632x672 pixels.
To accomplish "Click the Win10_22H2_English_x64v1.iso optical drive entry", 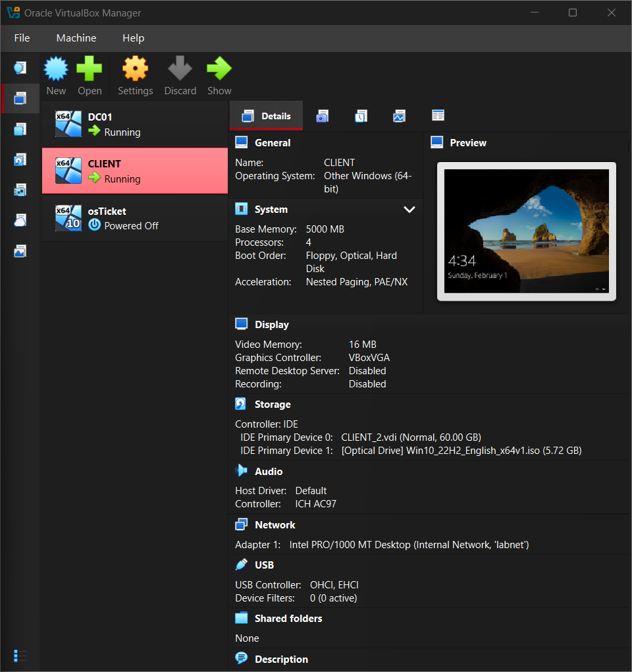I will tap(461, 451).
